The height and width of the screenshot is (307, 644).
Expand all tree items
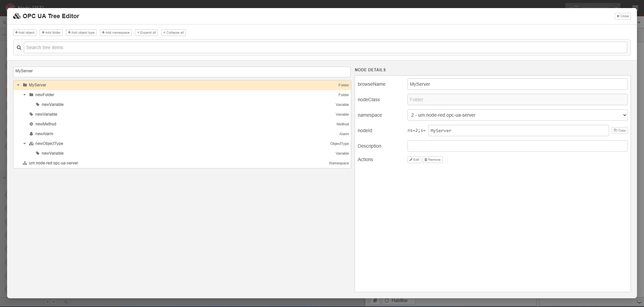[x=146, y=33]
